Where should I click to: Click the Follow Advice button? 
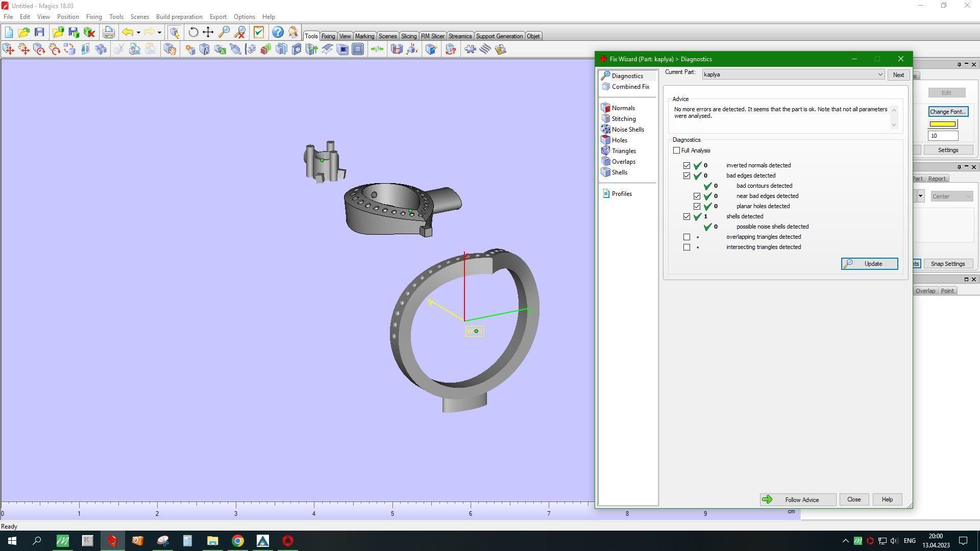797,500
